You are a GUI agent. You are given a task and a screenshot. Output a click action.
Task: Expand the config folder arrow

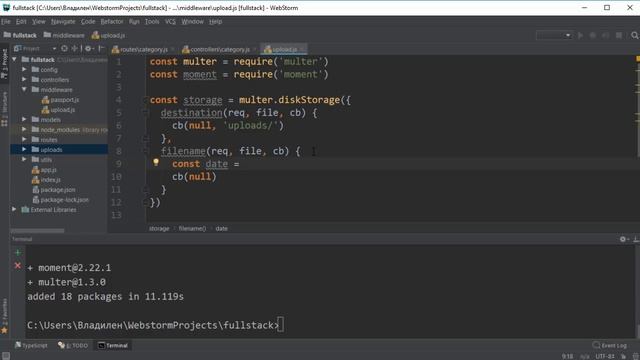pos(24,70)
